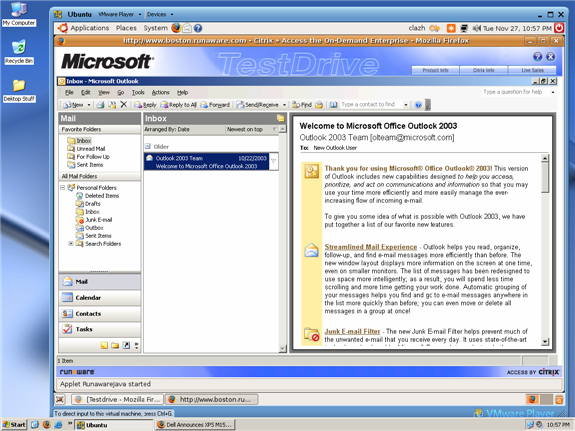575x431 pixels.
Task: Switch to the Mail pane
Action: (x=99, y=282)
